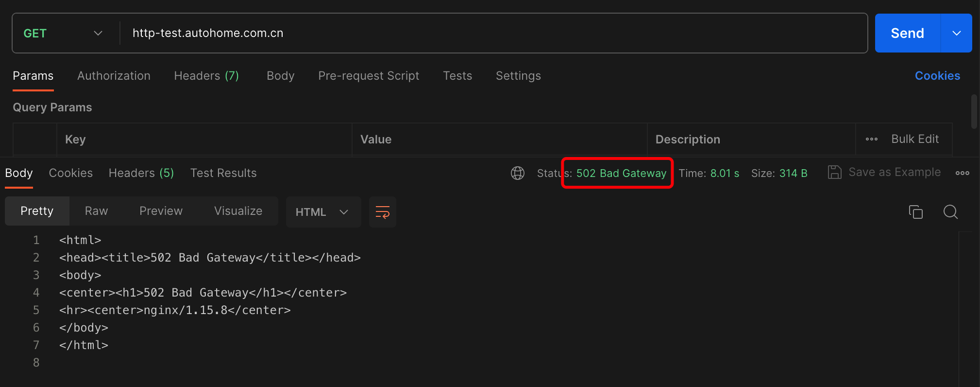Open search in response body

pyautogui.click(x=950, y=212)
